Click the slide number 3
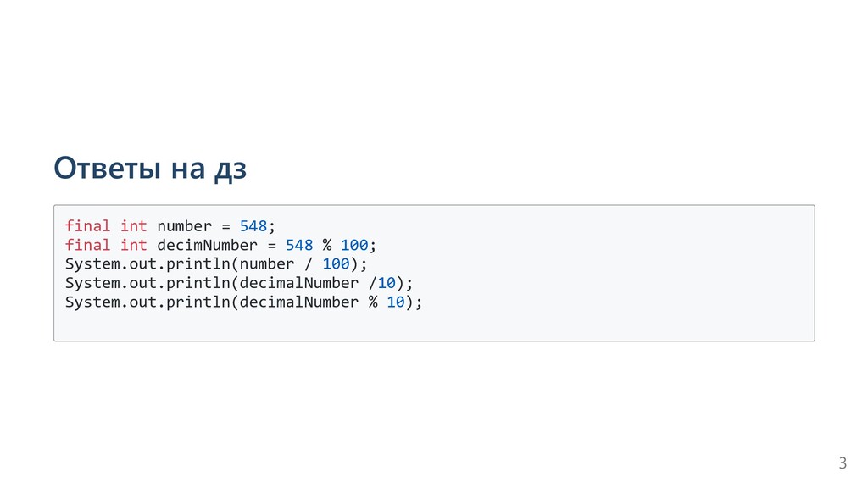The height and width of the screenshot is (488, 868). [842, 463]
